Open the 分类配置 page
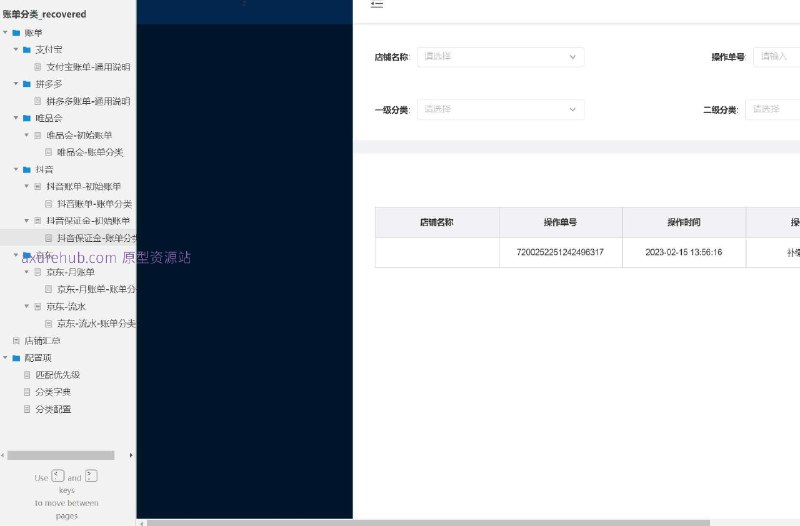This screenshot has height=526, width=800. point(53,409)
